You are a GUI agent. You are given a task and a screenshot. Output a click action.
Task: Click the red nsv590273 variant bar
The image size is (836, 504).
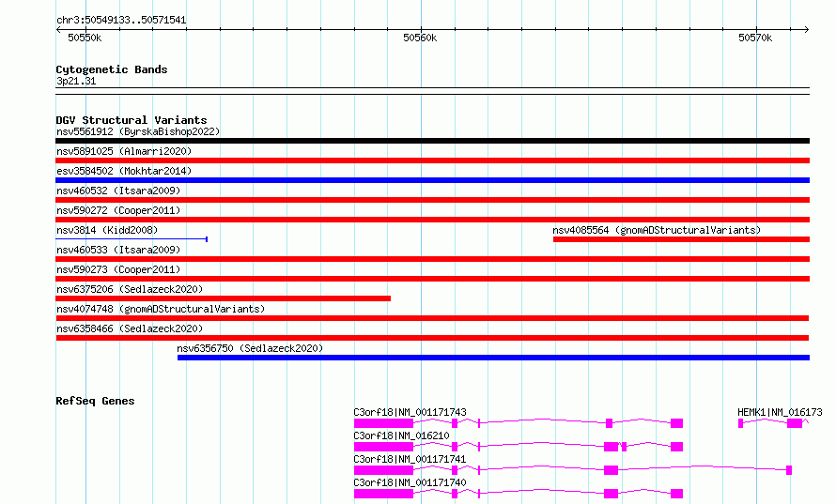(x=432, y=279)
